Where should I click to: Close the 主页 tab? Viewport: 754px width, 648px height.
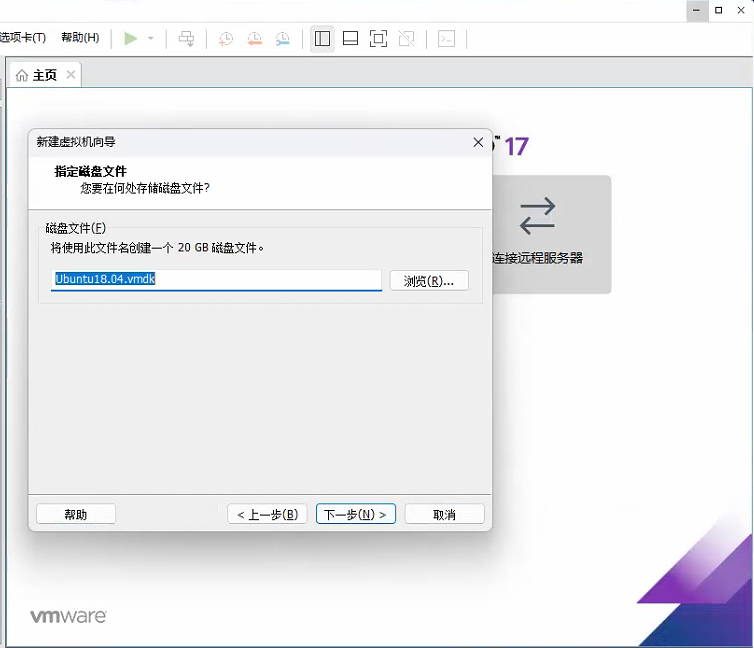71,75
